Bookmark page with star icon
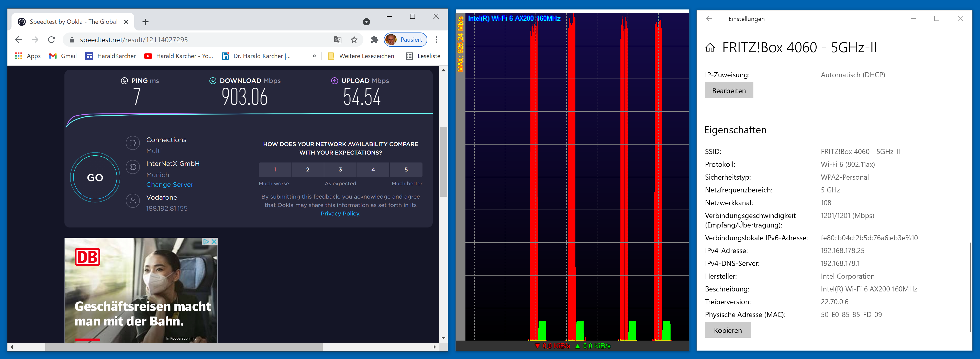The height and width of the screenshot is (359, 980). pyautogui.click(x=354, y=40)
